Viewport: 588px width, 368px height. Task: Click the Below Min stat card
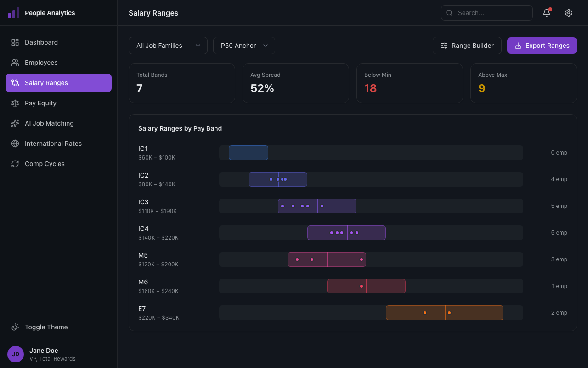click(409, 83)
